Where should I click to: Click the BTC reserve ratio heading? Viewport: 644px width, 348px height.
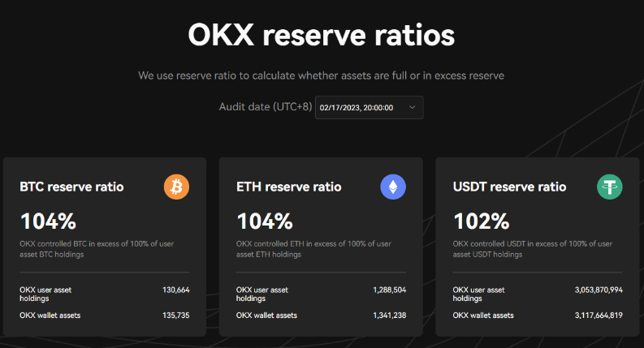click(x=71, y=187)
